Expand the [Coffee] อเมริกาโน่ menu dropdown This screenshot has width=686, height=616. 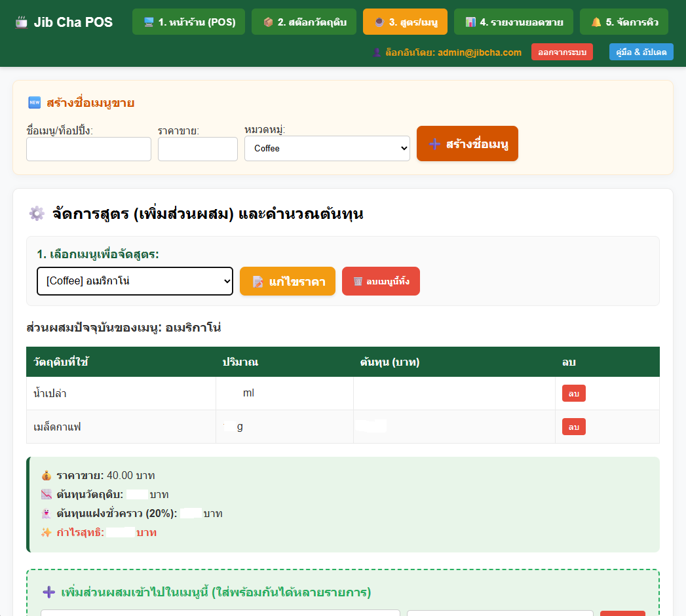pyautogui.click(x=135, y=281)
